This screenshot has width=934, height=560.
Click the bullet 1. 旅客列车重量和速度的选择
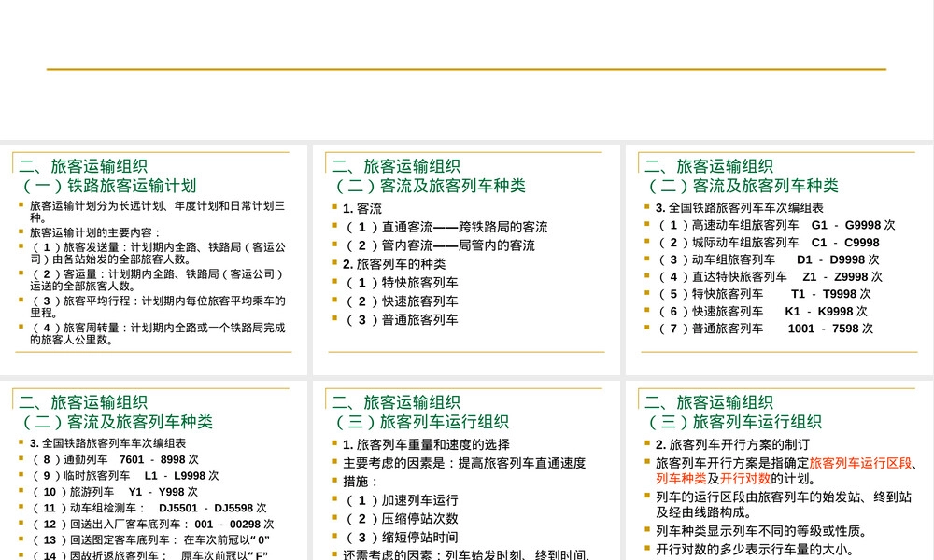(x=426, y=445)
